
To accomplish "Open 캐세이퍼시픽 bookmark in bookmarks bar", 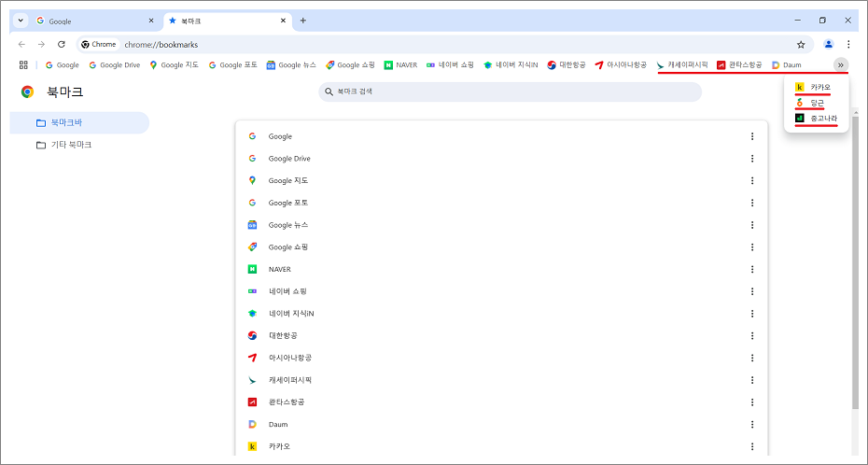I will (682, 64).
